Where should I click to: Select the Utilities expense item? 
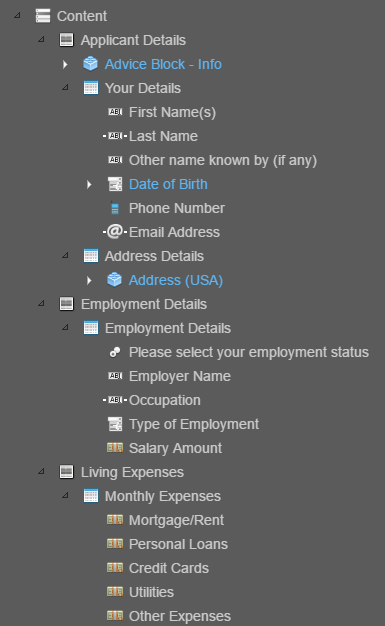tap(151, 592)
